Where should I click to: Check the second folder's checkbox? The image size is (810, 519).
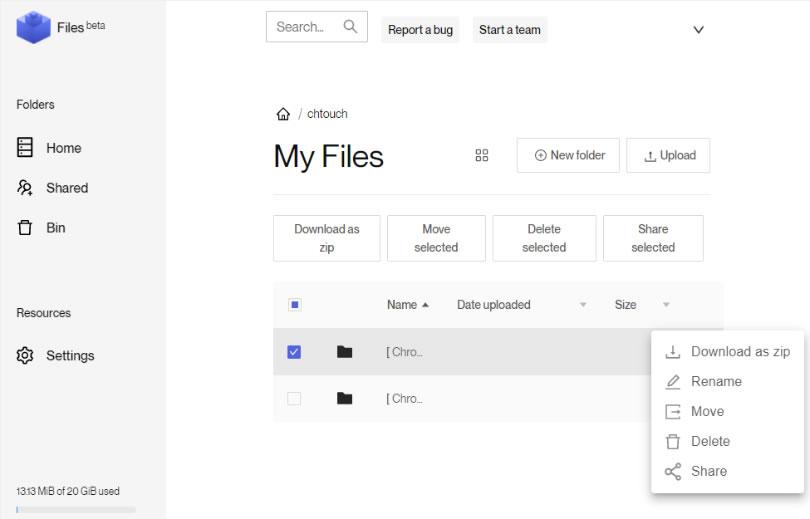click(294, 399)
